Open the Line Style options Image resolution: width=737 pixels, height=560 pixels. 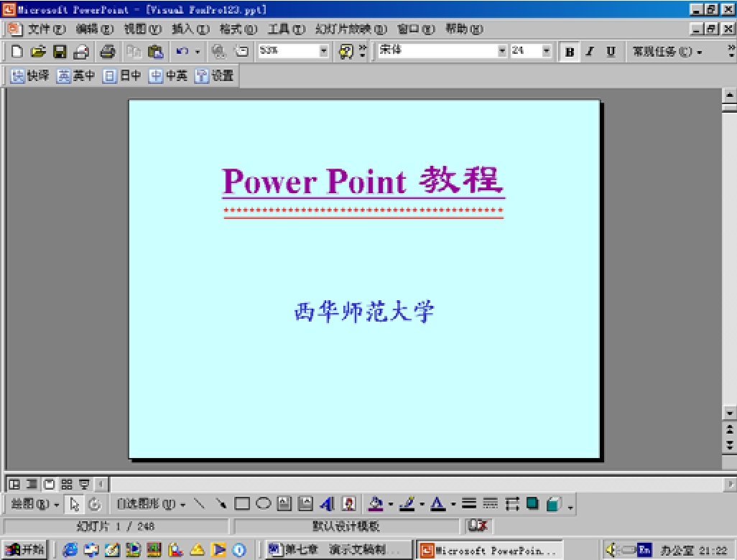[468, 504]
